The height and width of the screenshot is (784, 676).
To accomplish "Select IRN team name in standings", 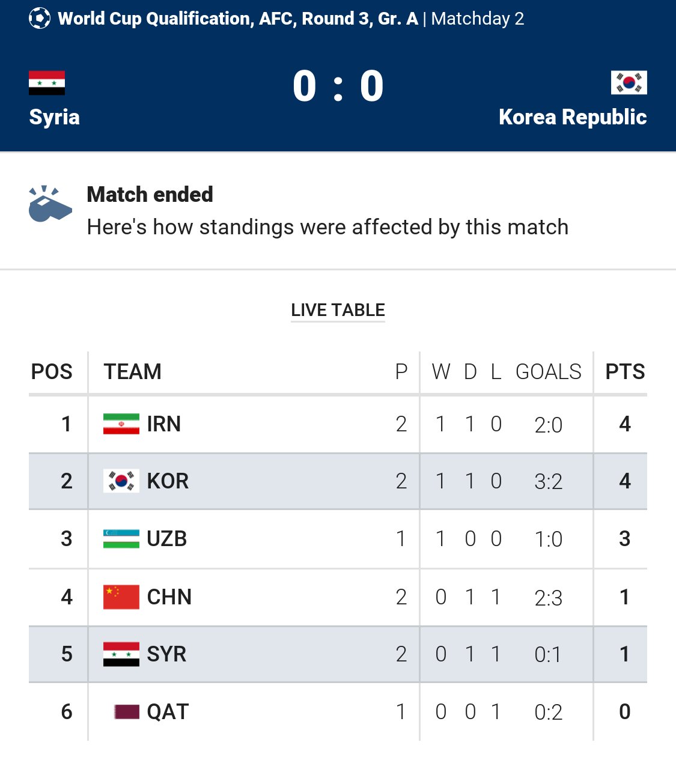I will [x=164, y=424].
